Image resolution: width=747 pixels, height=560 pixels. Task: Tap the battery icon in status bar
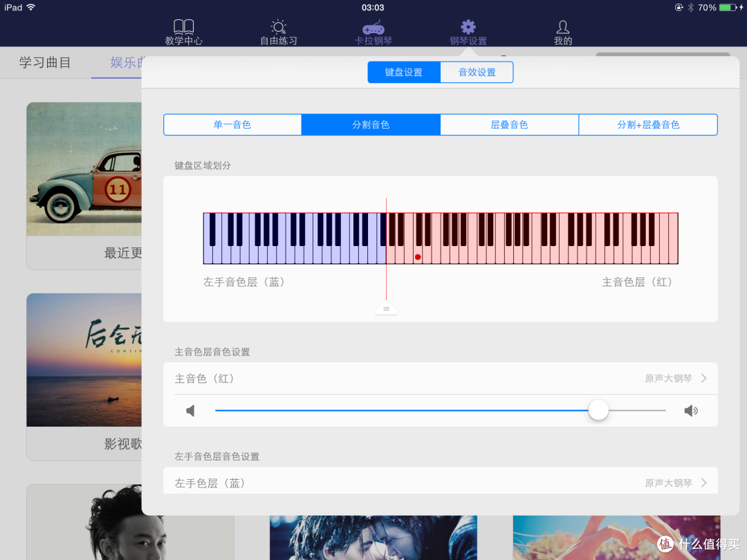coord(728,8)
